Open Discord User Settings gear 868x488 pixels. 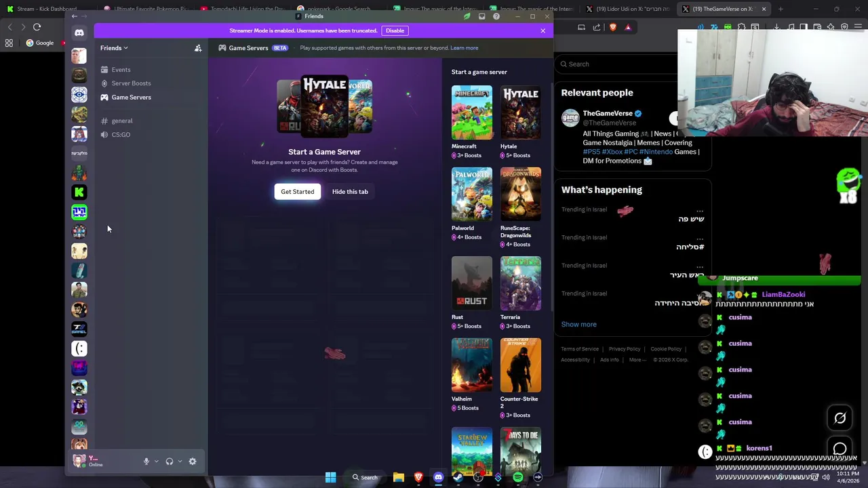pos(193,462)
